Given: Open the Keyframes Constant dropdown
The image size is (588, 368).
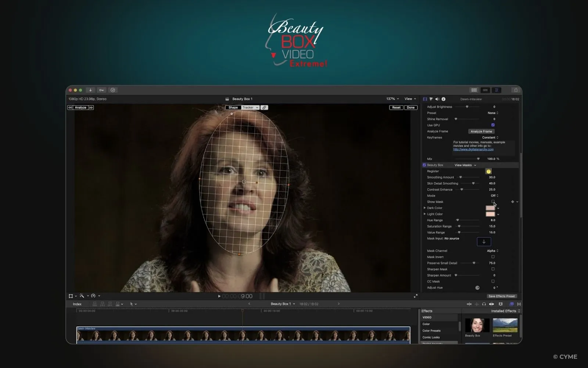Looking at the screenshot, I should coord(490,137).
